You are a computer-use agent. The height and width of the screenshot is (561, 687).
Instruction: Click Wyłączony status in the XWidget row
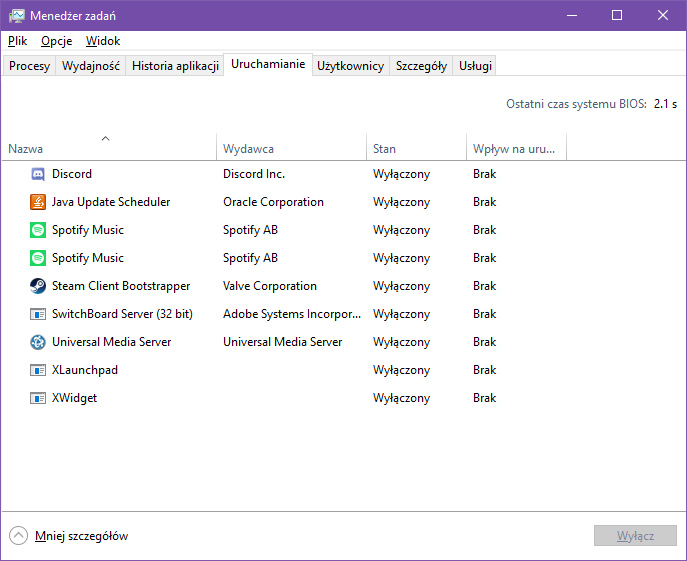[401, 399]
